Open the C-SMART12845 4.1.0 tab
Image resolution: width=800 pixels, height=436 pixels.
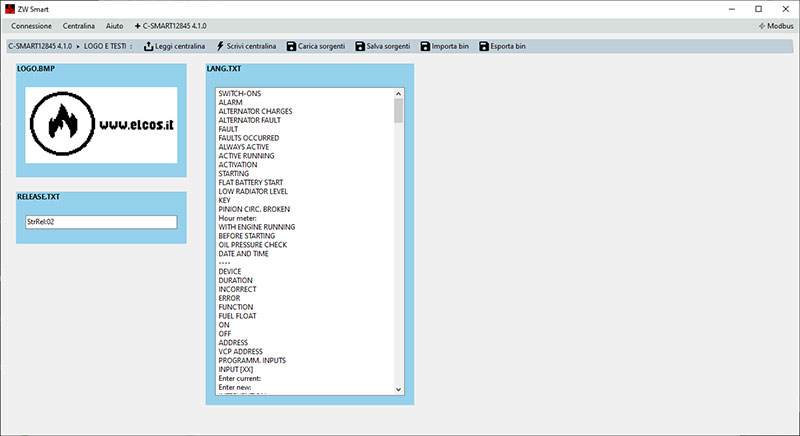[x=170, y=24]
